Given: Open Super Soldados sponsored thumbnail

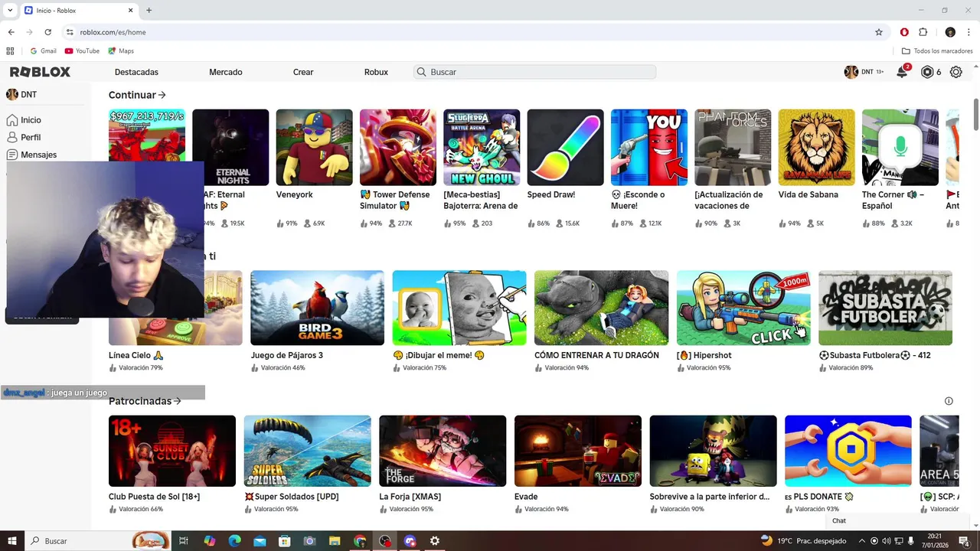Looking at the screenshot, I should [308, 451].
